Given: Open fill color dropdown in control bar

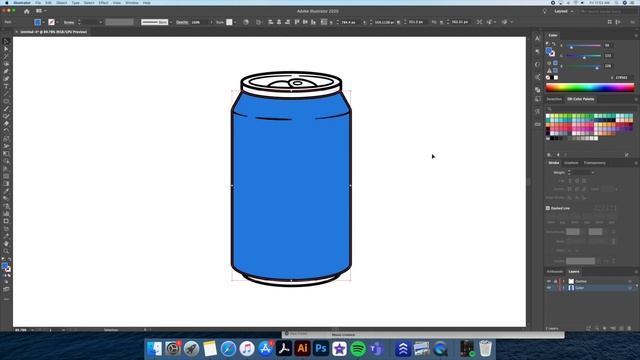Looking at the screenshot, I should click(43, 22).
